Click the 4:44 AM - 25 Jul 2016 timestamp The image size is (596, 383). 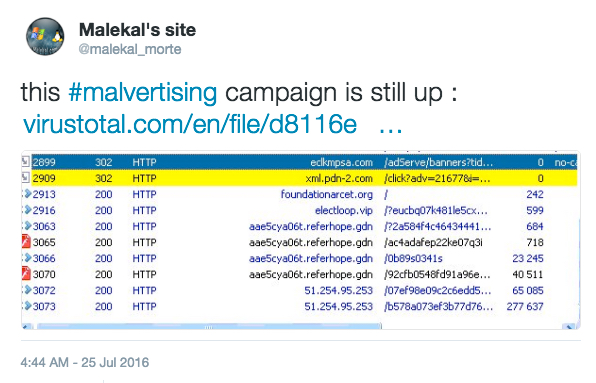point(85,362)
